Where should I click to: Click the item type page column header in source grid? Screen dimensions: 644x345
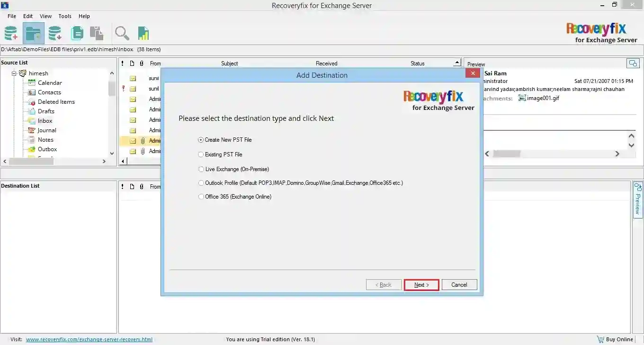tap(132, 64)
